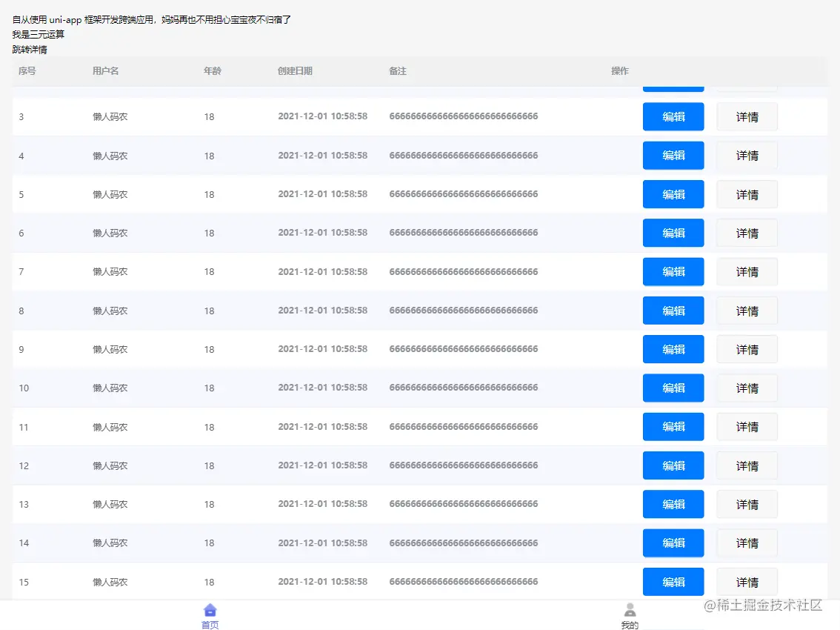Click the 创建日期 column header
Screen dimensions: 840x630
(x=295, y=70)
